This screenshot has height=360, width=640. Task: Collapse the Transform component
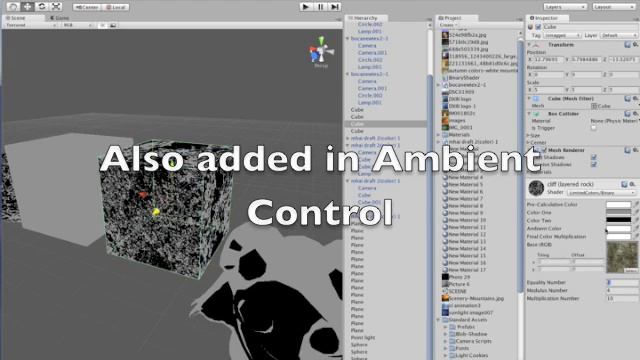coord(529,44)
